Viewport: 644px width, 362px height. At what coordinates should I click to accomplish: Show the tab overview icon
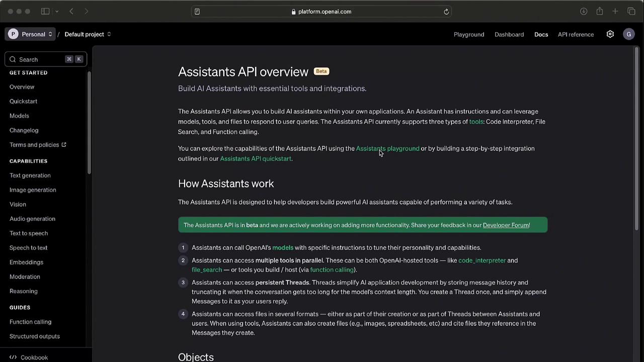click(631, 12)
